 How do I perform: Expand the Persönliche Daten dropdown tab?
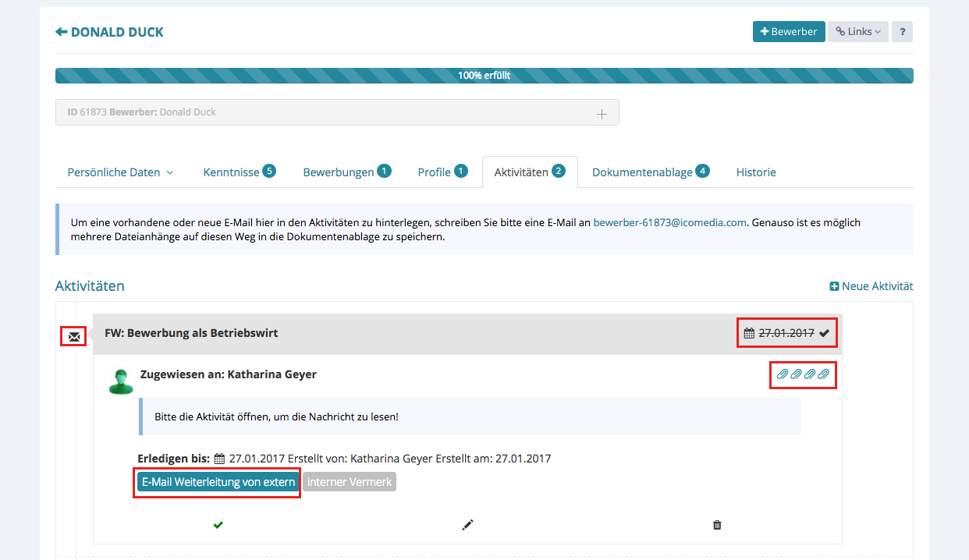pyautogui.click(x=120, y=172)
